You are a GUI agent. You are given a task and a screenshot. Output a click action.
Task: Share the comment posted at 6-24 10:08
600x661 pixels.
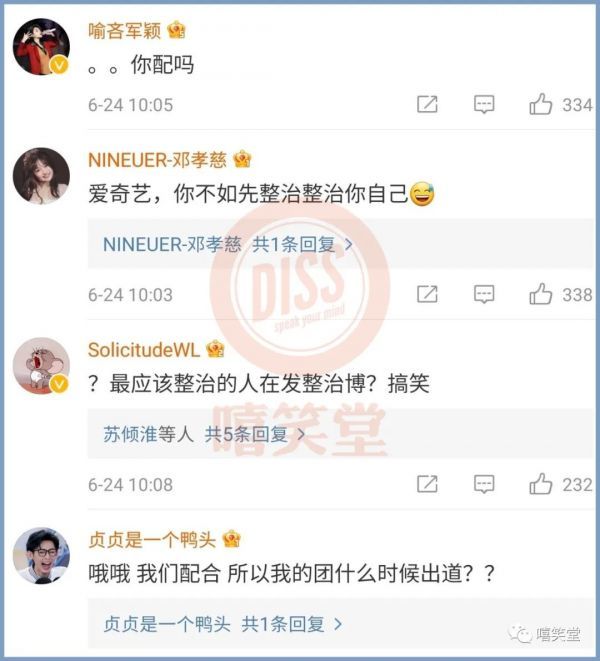click(427, 484)
